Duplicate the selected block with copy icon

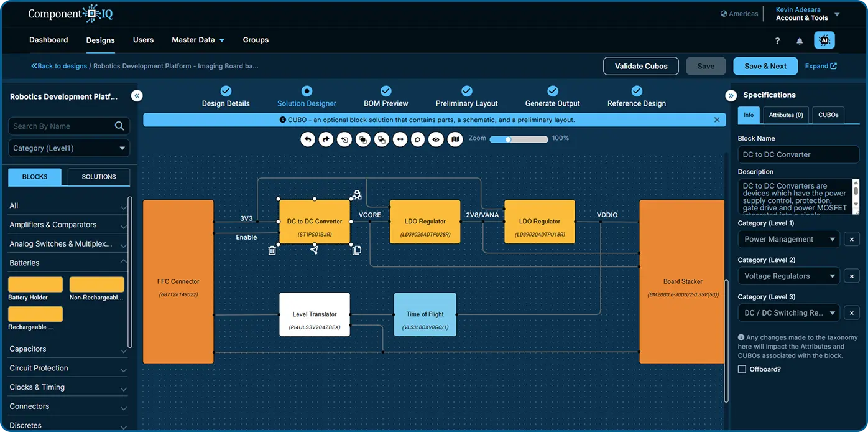pyautogui.click(x=357, y=250)
